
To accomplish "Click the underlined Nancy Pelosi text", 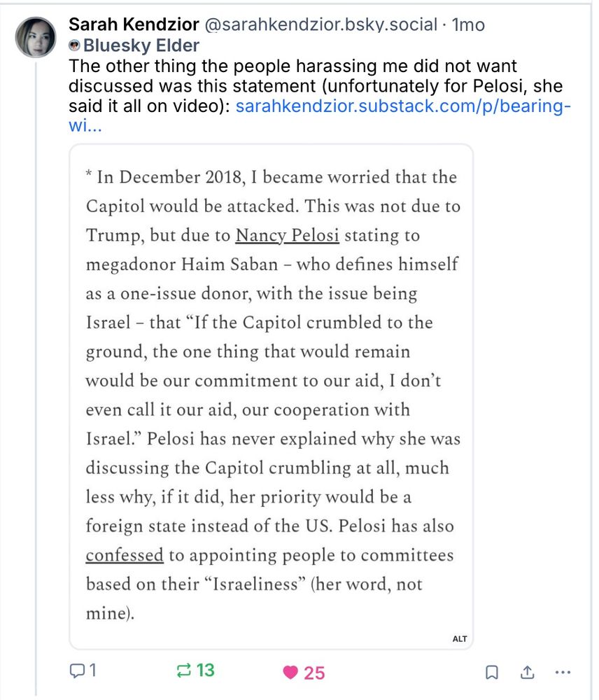I will (287, 236).
